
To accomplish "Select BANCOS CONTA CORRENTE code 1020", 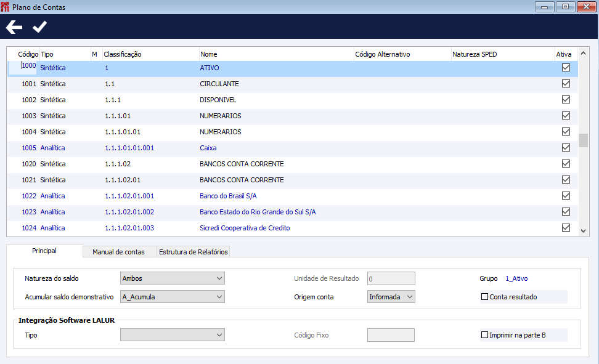I will [242, 164].
